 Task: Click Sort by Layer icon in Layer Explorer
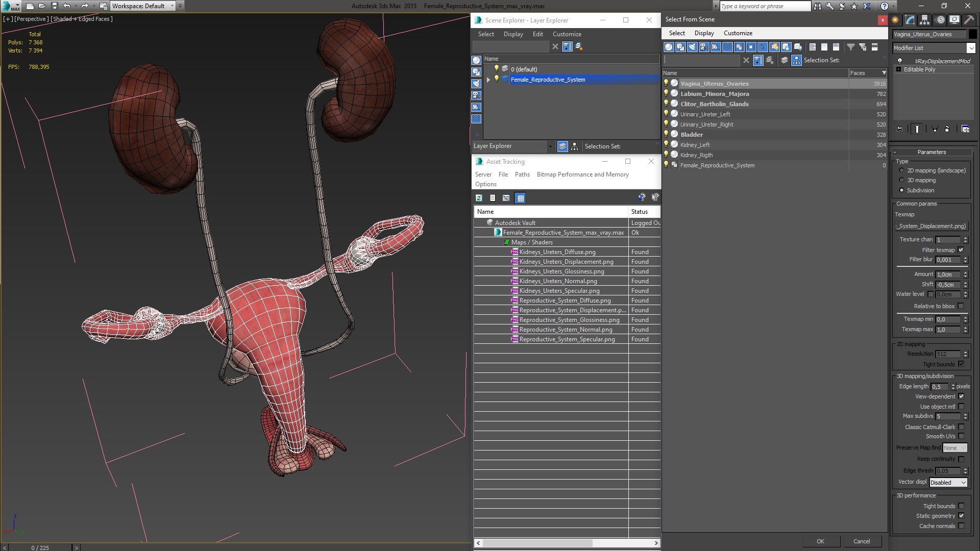(562, 146)
